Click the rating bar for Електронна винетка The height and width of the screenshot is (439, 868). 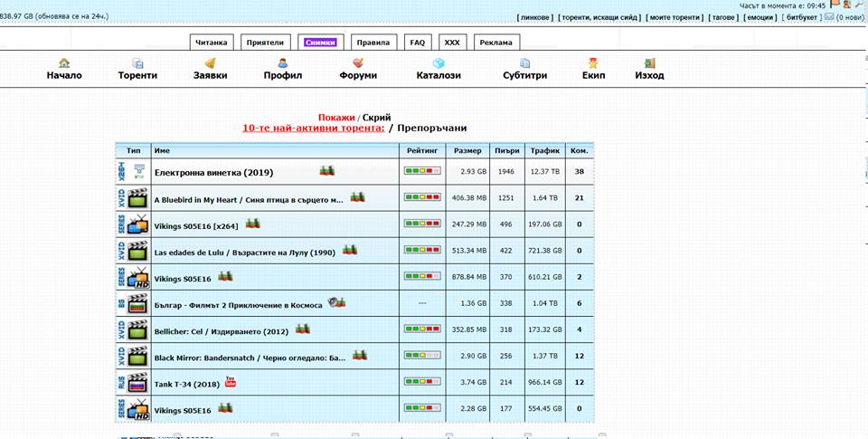(x=421, y=171)
